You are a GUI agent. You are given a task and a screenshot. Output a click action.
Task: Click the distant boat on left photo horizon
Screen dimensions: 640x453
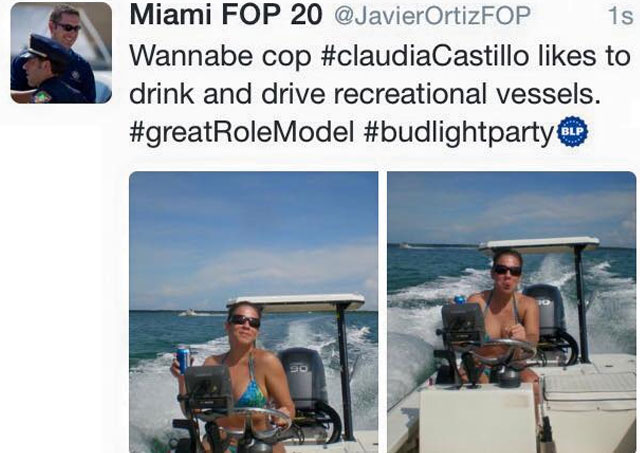pyautogui.click(x=189, y=313)
